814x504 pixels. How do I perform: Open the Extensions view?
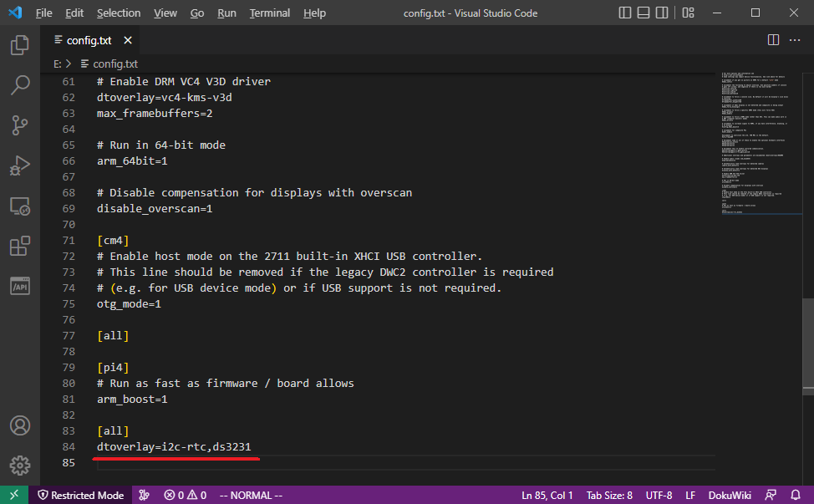click(20, 246)
